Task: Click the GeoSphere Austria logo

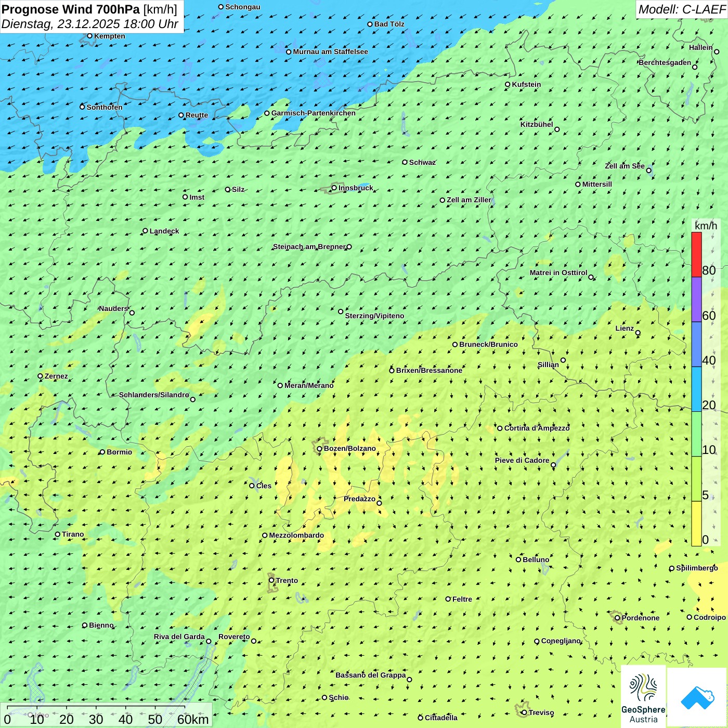Action: tap(643, 697)
